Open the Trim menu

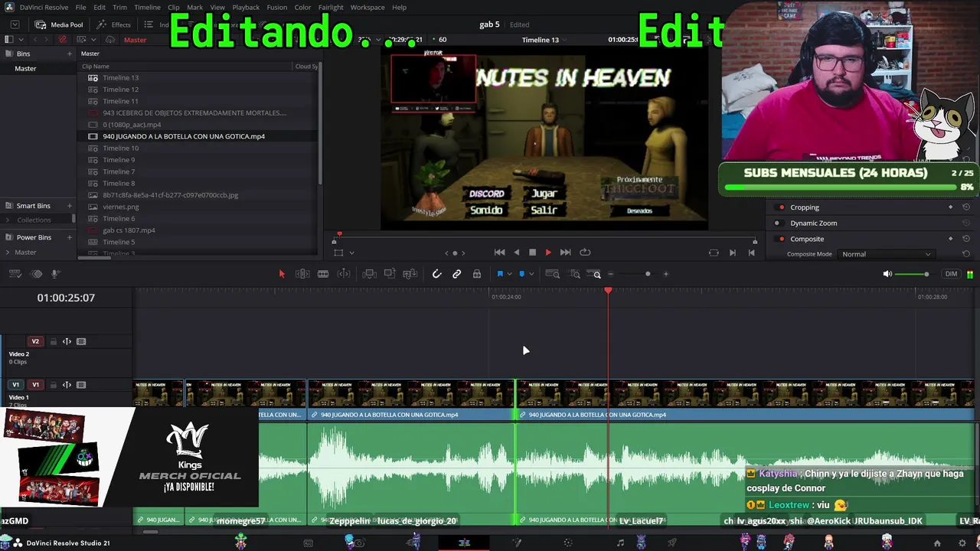coord(119,8)
